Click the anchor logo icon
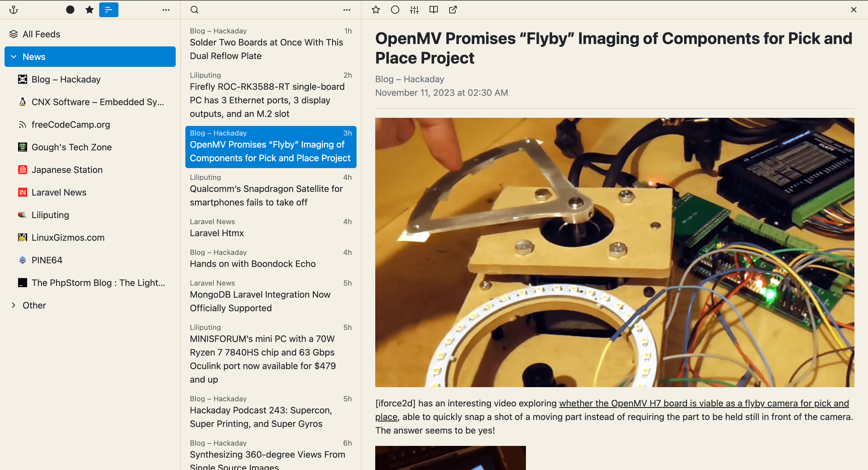The image size is (868, 470). (14, 10)
